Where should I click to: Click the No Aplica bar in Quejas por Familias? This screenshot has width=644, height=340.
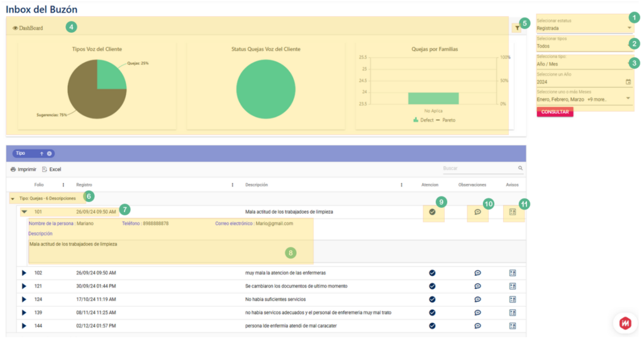433,98
